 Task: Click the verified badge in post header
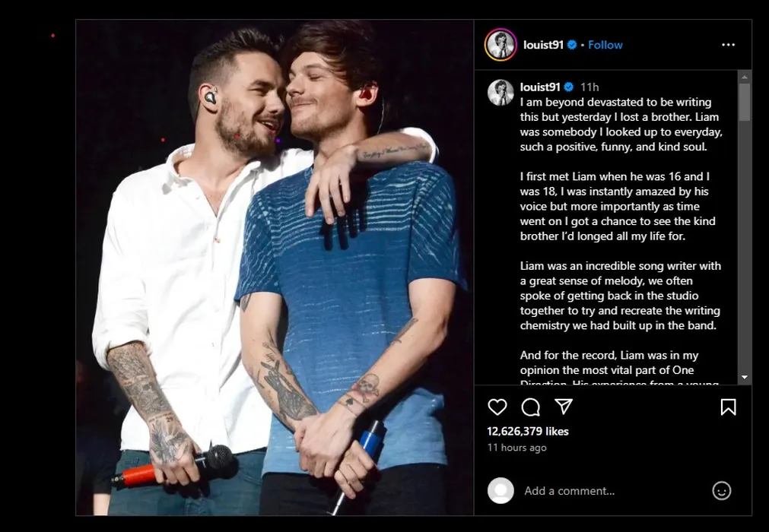[x=572, y=45]
